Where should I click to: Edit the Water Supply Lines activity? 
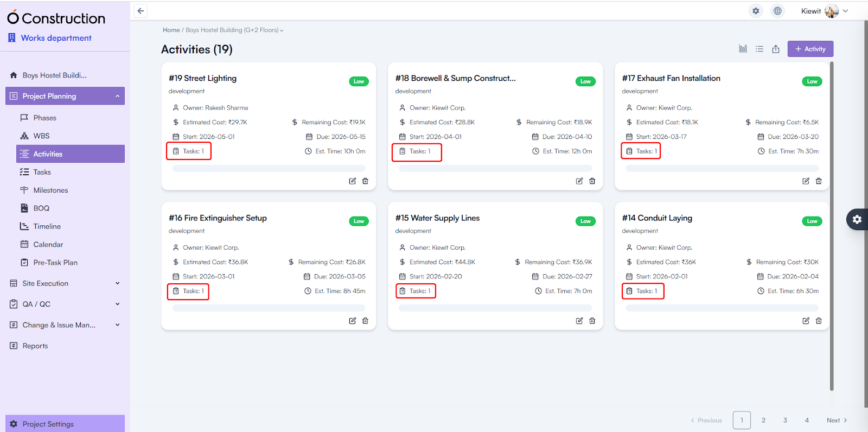(x=579, y=321)
